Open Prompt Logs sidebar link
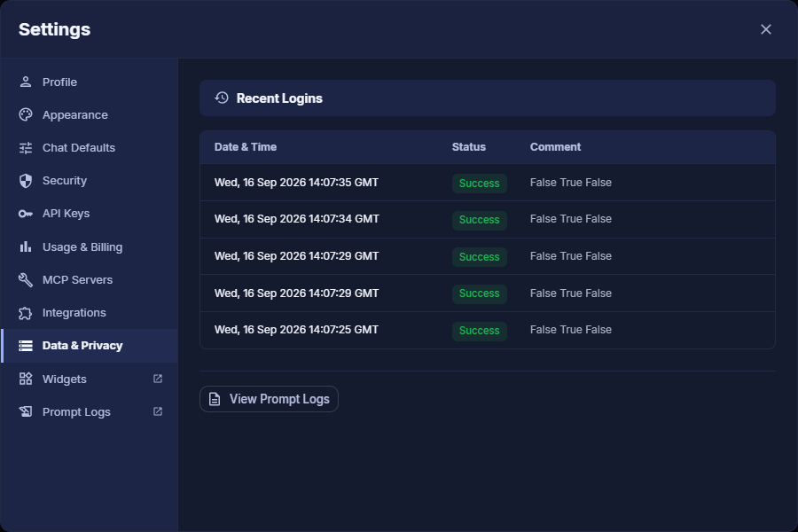Viewport: 798px width, 532px height. 90,411
